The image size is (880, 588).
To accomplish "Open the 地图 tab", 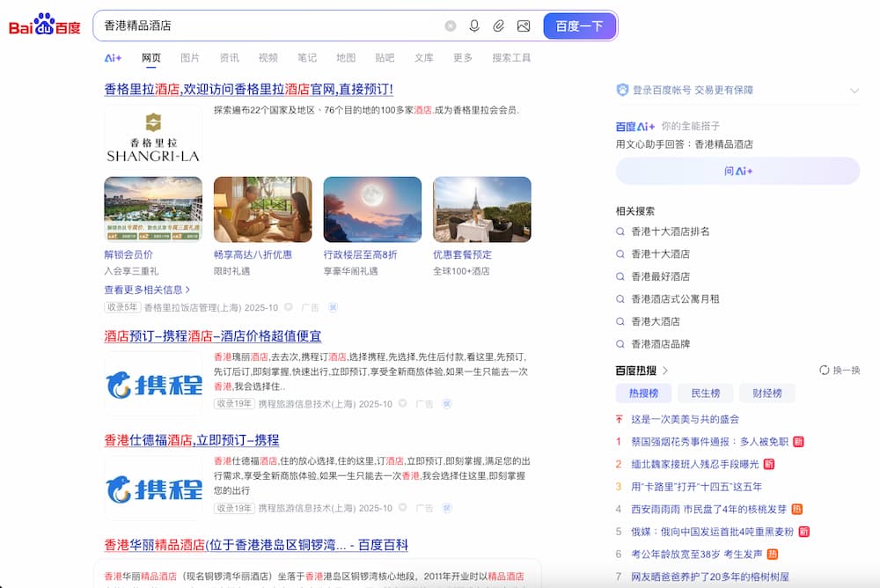I will tap(346, 58).
